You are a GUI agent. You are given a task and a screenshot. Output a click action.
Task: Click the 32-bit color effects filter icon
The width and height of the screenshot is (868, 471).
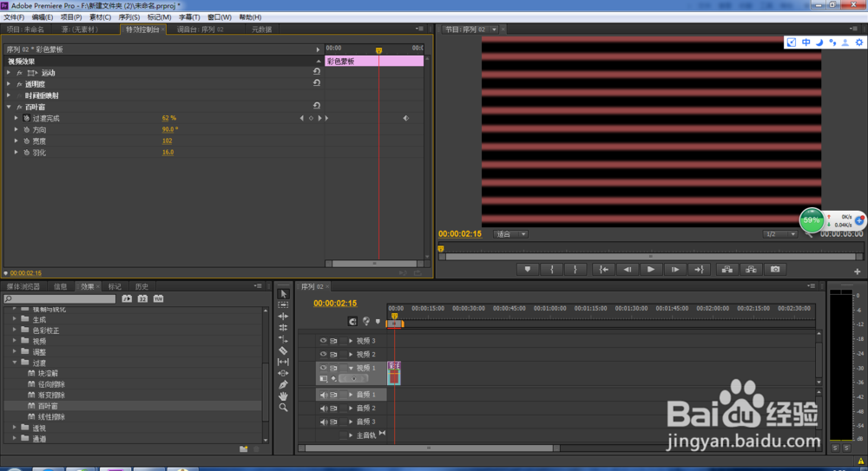point(142,299)
